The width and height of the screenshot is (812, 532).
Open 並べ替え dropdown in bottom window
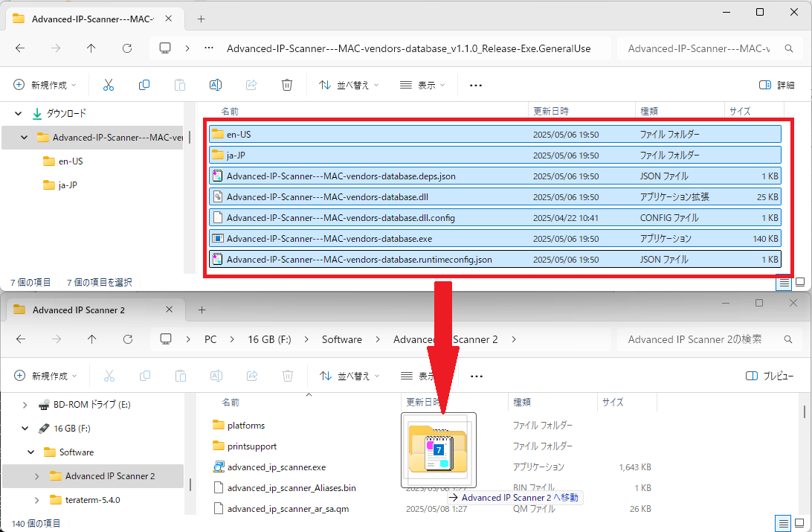click(x=349, y=376)
